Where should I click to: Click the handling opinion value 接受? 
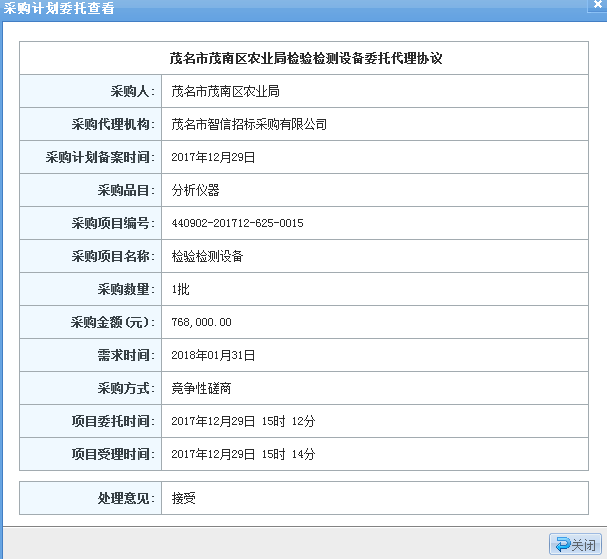click(x=183, y=497)
